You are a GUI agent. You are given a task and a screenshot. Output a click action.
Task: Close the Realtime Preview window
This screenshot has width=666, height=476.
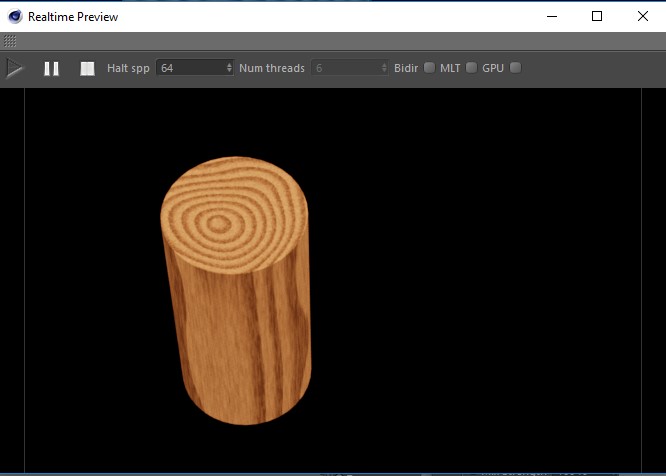(642, 16)
